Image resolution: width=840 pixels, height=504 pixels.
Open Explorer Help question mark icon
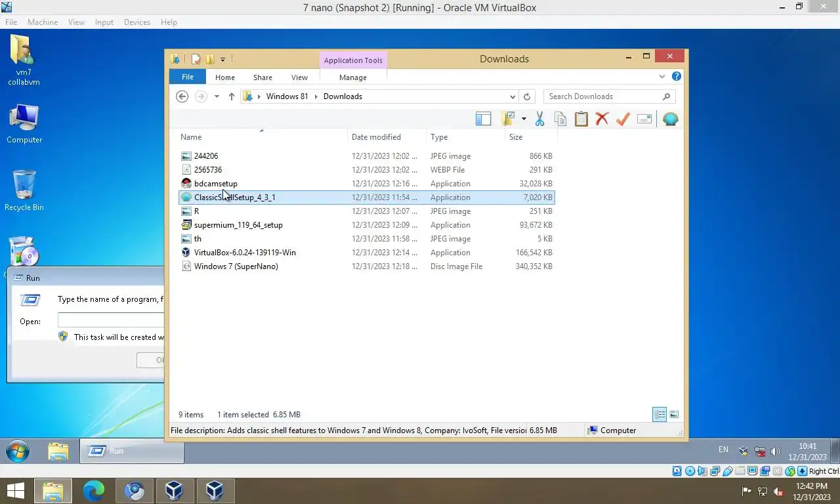click(x=677, y=76)
